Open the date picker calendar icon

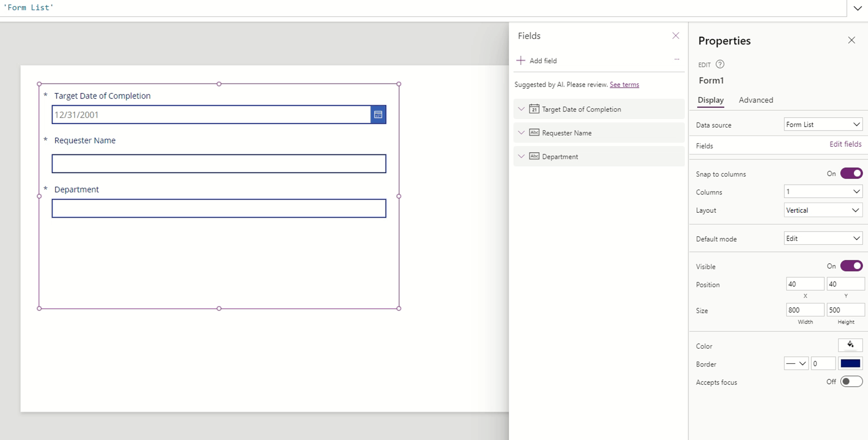click(378, 115)
